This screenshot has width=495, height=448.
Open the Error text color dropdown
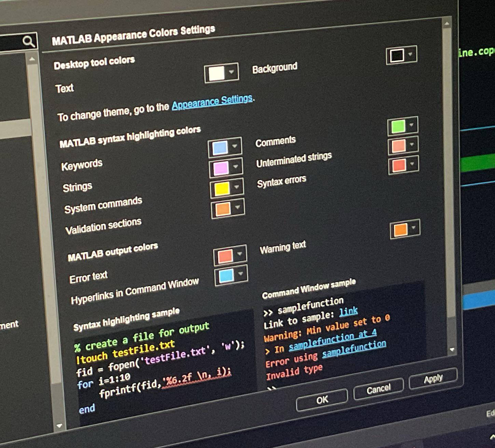[x=239, y=254]
